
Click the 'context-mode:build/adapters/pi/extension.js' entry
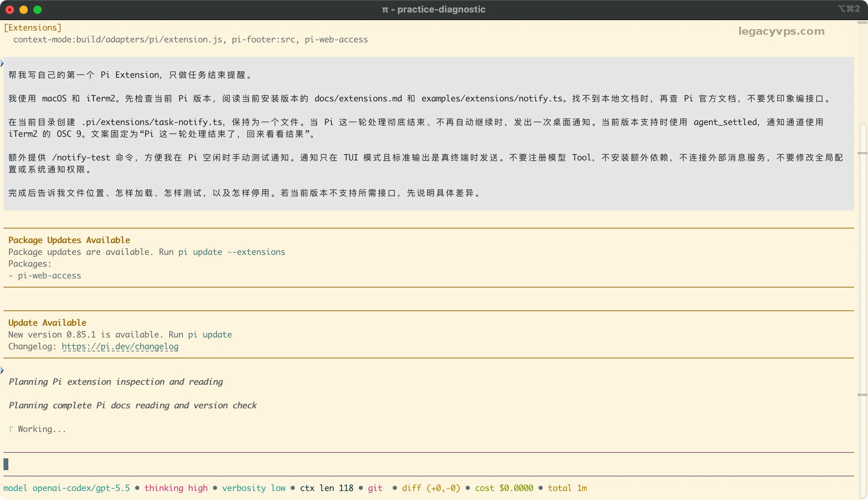118,40
